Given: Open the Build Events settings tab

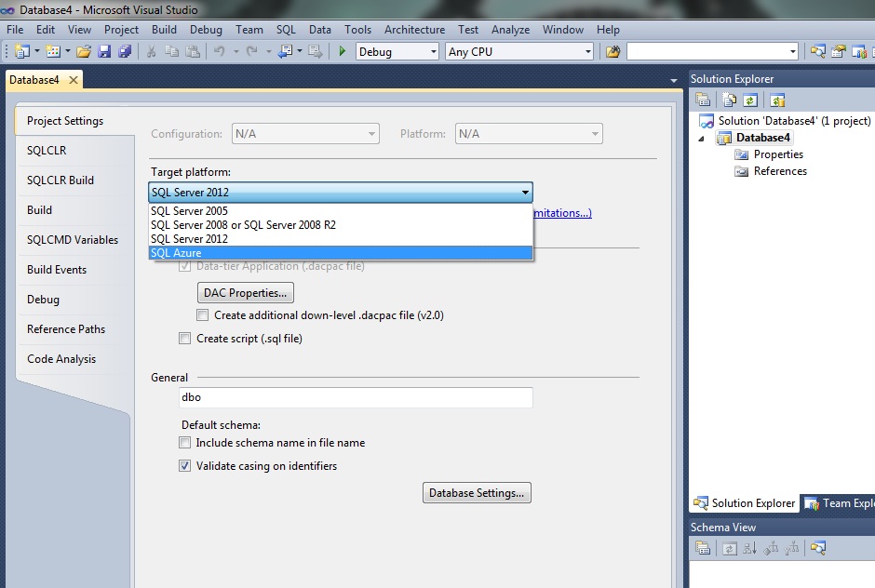Looking at the screenshot, I should [x=57, y=270].
